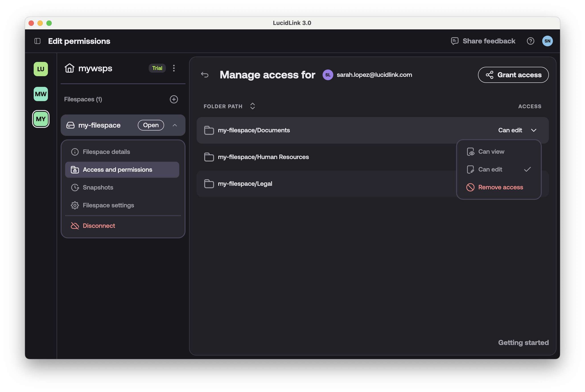Sort by folder path arrows

252,106
